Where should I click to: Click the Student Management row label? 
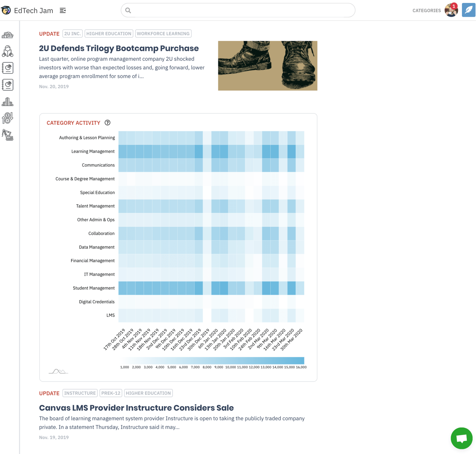[x=94, y=288]
